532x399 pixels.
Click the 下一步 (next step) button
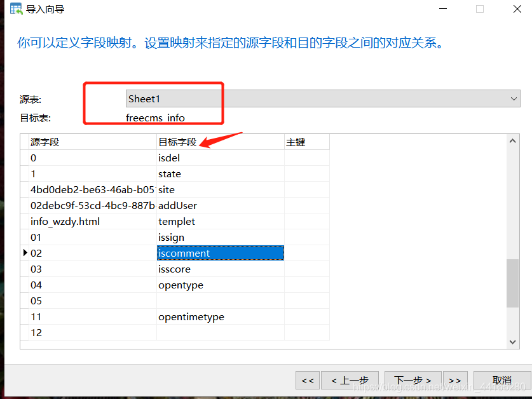413,381
